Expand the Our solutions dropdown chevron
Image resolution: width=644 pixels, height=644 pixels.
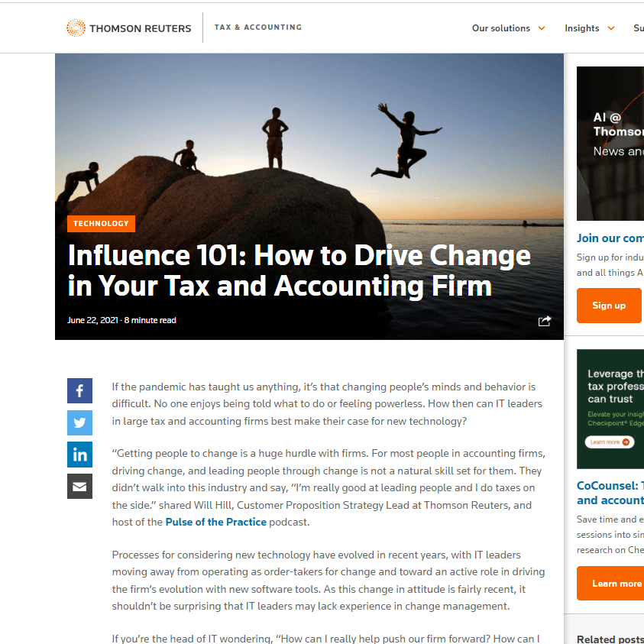pyautogui.click(x=542, y=28)
